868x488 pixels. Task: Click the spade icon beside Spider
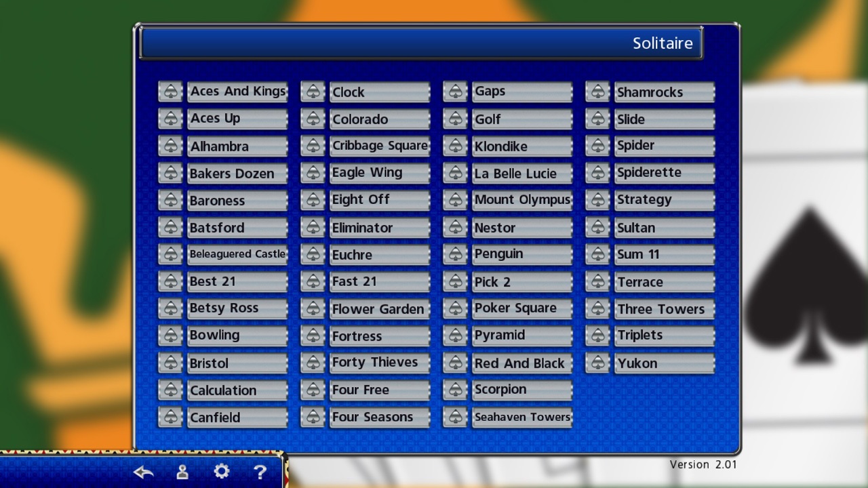click(x=597, y=146)
